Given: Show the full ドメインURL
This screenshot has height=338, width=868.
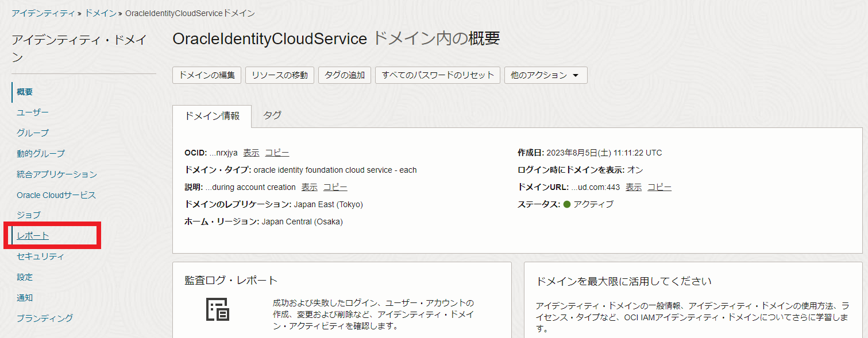Looking at the screenshot, I should click(x=634, y=187).
